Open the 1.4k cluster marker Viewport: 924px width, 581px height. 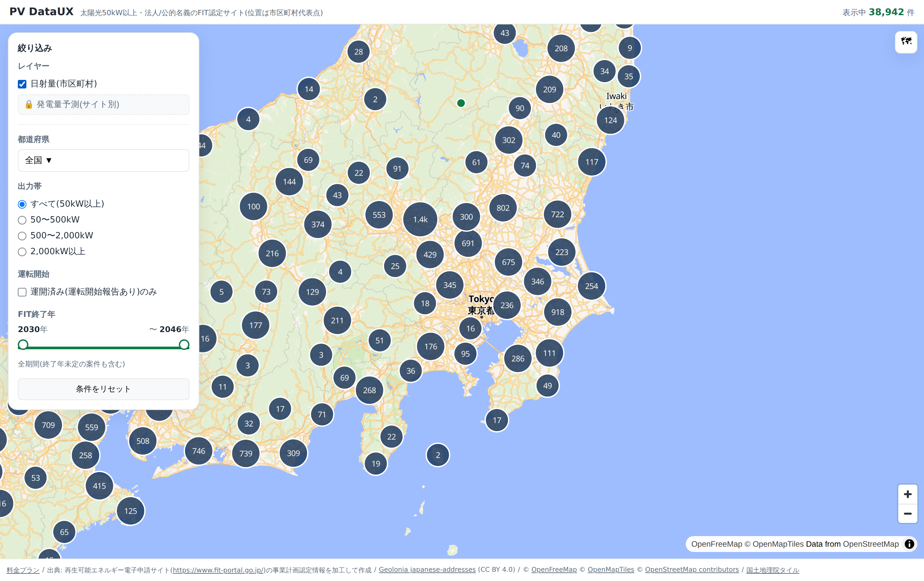(x=420, y=219)
